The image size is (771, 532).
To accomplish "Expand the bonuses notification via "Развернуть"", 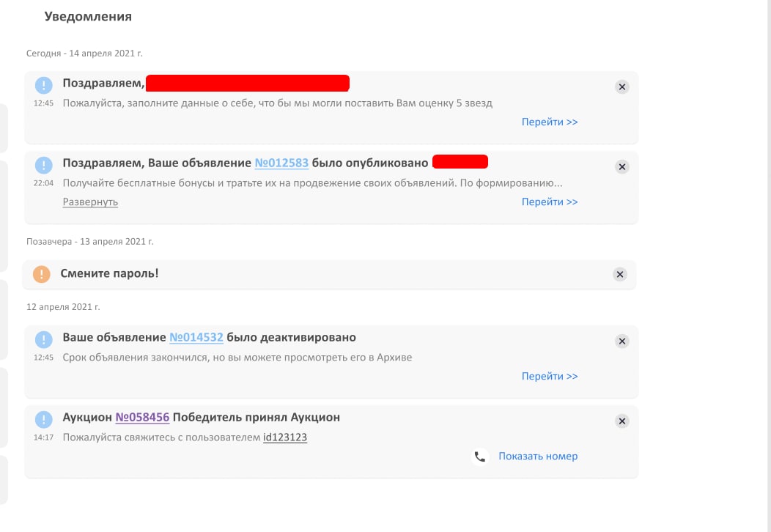I will (90, 202).
